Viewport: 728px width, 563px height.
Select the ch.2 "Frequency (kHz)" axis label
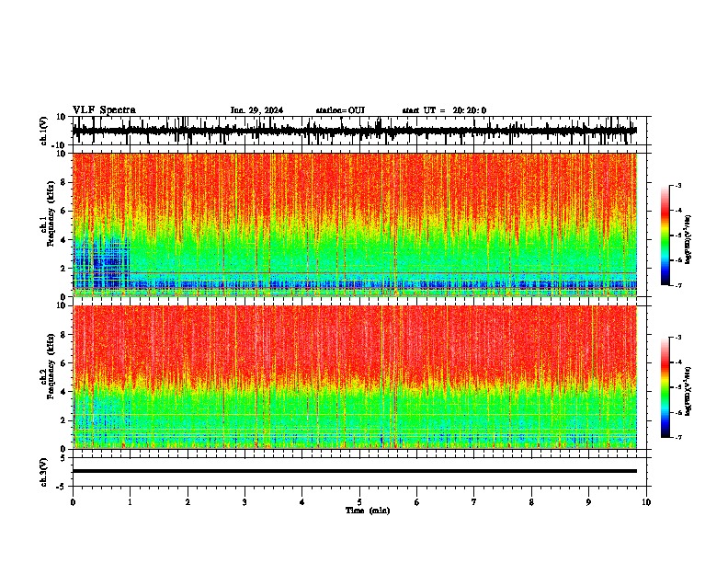(51, 366)
